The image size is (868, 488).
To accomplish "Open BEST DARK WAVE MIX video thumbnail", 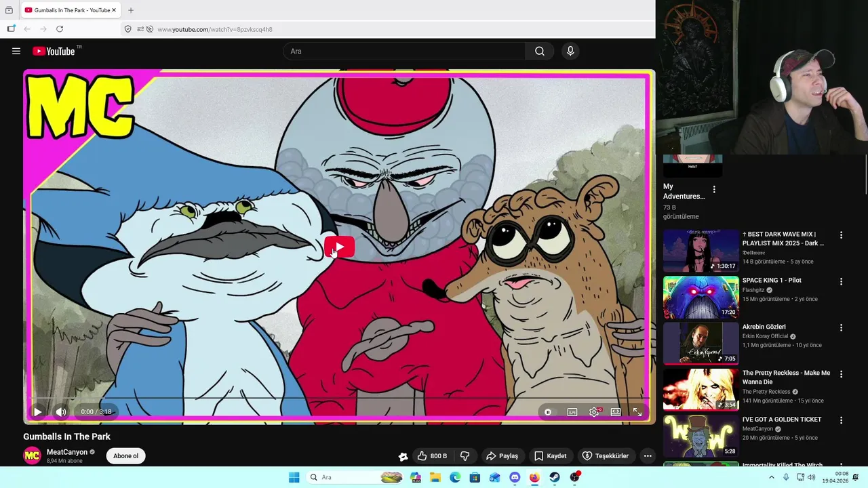I will tap(701, 251).
